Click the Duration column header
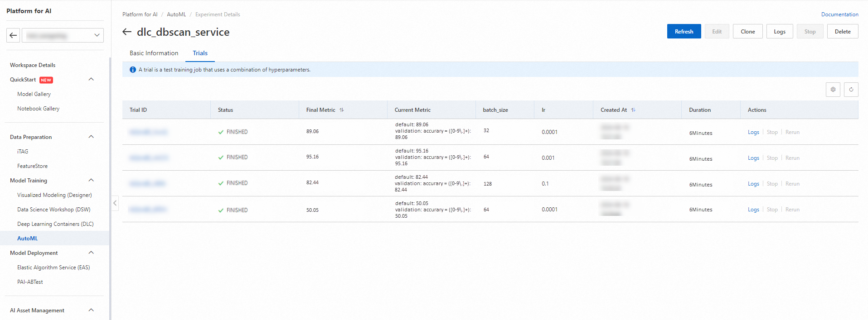Screen dimensions: 868x320 (700, 110)
